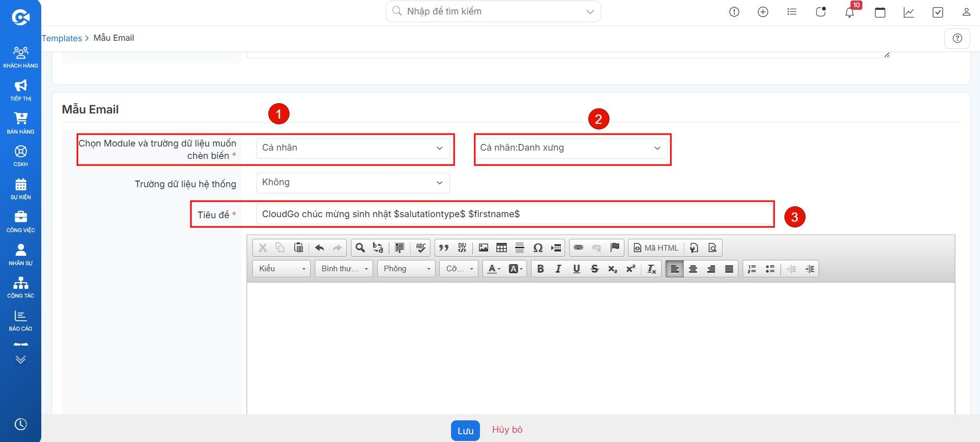This screenshot has width=980, height=442.
Task: Toggle italic formatting
Action: [x=558, y=269]
